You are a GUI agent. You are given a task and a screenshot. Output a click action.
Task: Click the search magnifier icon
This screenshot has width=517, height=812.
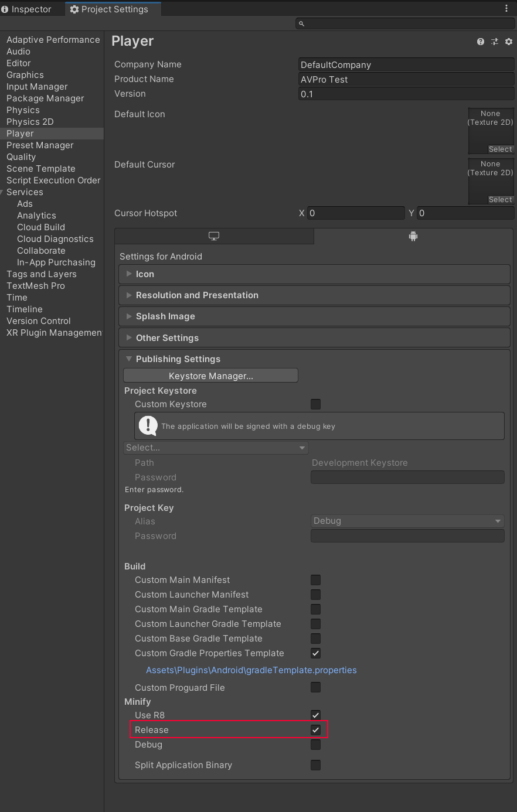pos(300,23)
